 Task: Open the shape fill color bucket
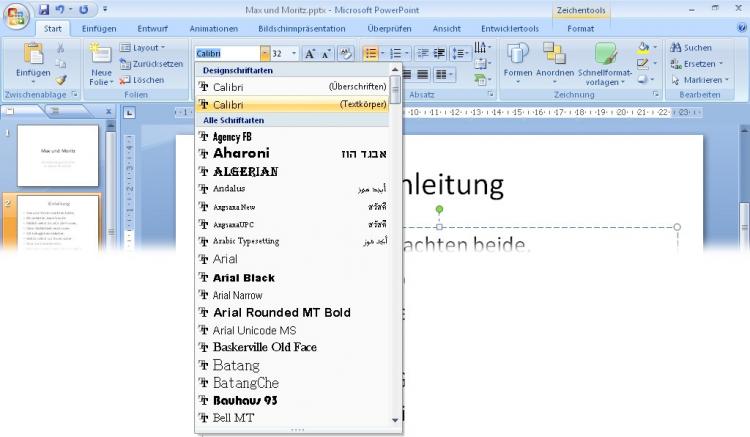coord(642,47)
